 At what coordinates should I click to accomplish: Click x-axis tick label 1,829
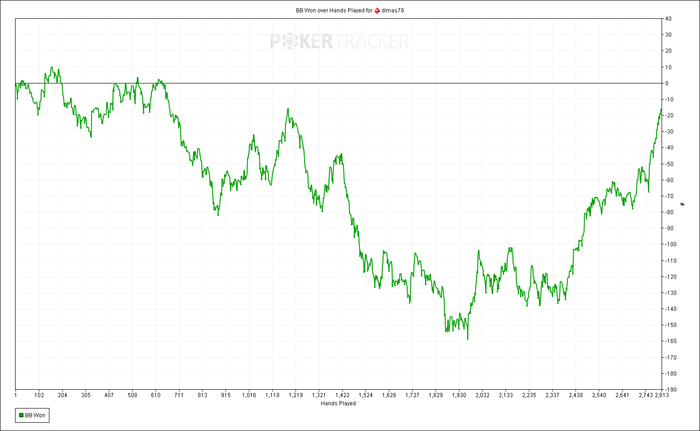click(436, 395)
